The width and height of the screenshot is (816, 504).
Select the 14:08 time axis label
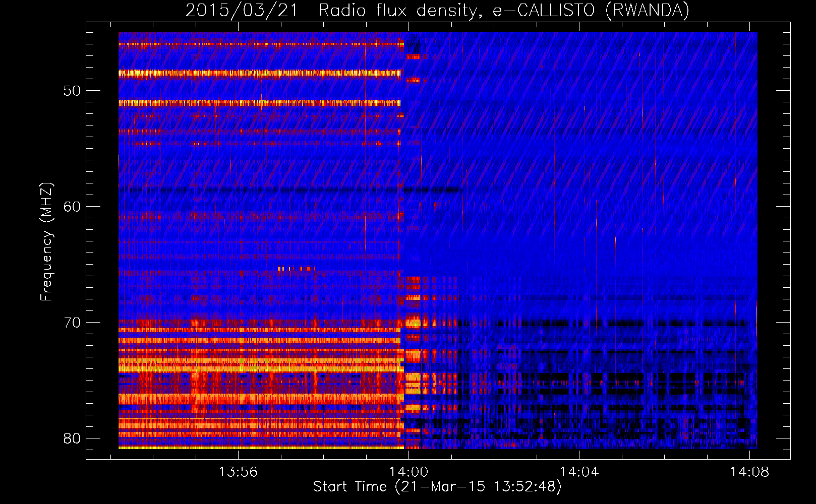coord(749,472)
